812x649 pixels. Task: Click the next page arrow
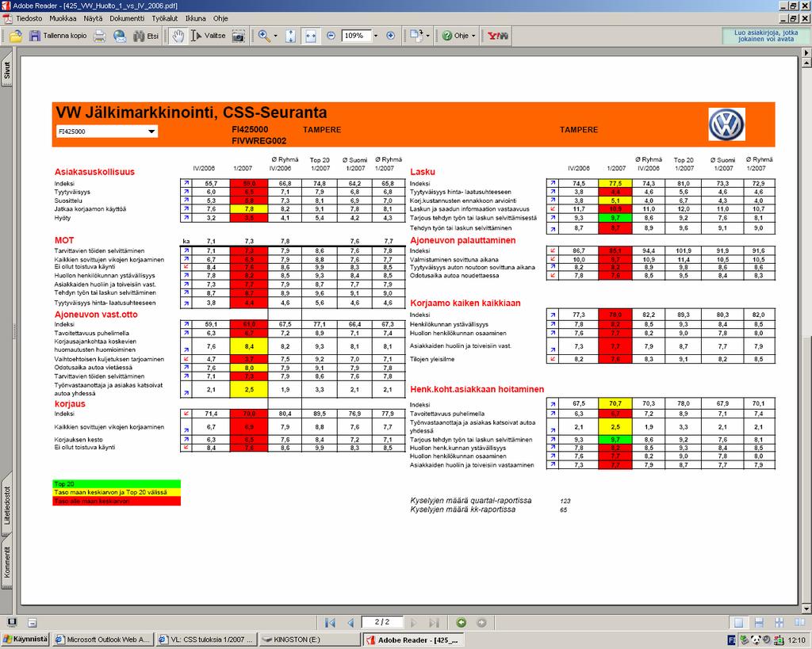(x=413, y=623)
